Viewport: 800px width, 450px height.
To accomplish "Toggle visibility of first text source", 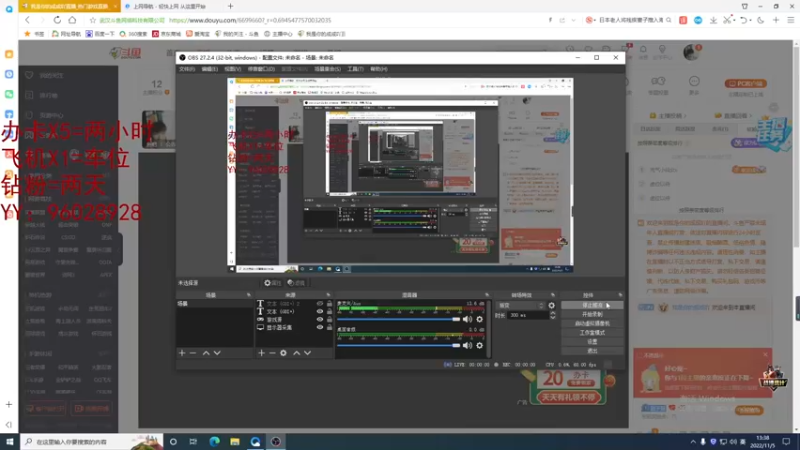I will pyautogui.click(x=320, y=304).
